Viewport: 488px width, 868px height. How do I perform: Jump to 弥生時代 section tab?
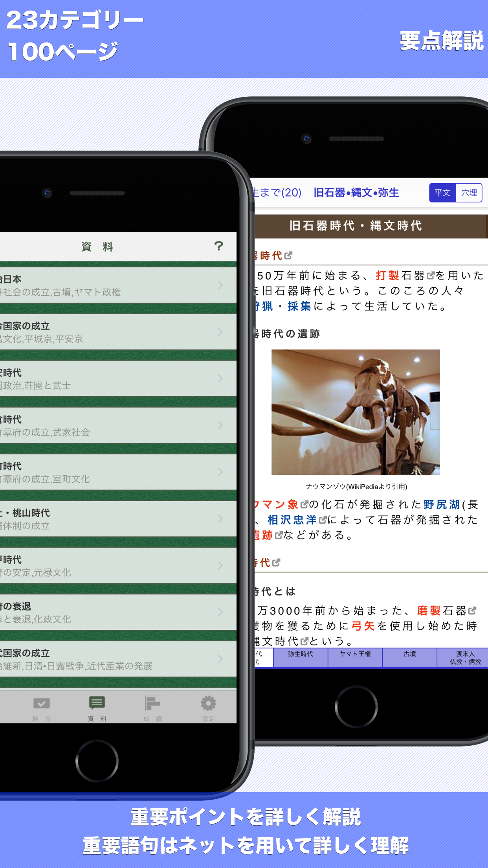[x=301, y=658]
